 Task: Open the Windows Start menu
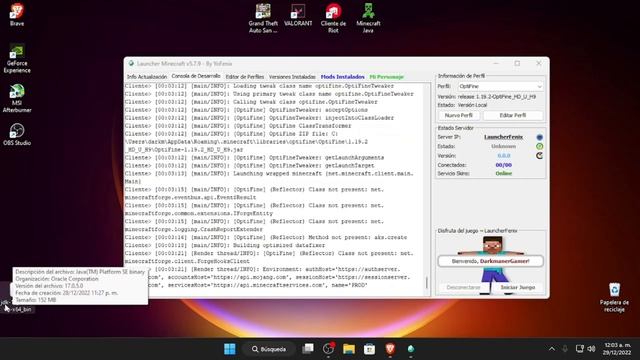(230, 349)
